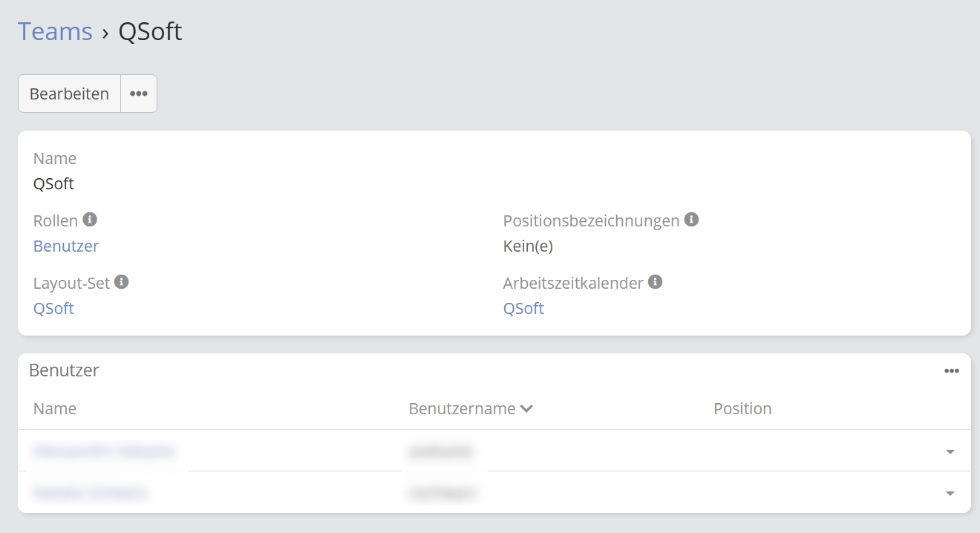Open the Benutzer panel three-dot menu

[952, 370]
